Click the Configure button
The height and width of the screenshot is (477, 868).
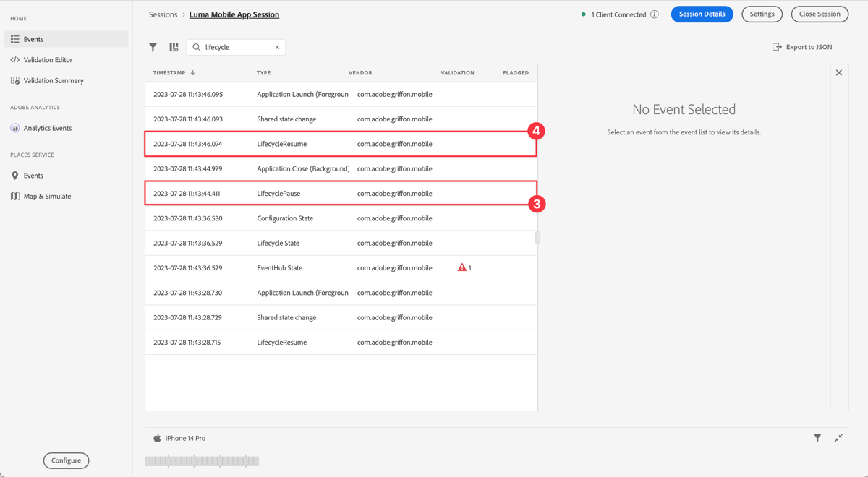click(x=66, y=460)
